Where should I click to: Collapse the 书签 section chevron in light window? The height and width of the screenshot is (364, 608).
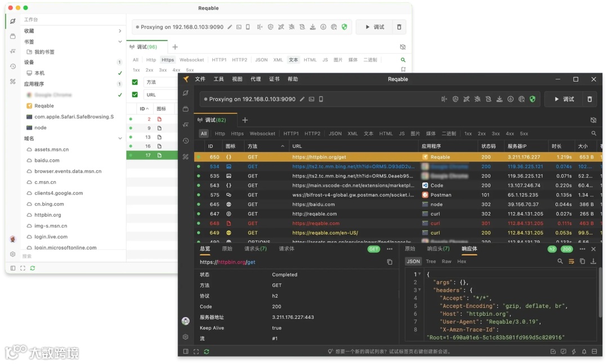[x=120, y=42]
